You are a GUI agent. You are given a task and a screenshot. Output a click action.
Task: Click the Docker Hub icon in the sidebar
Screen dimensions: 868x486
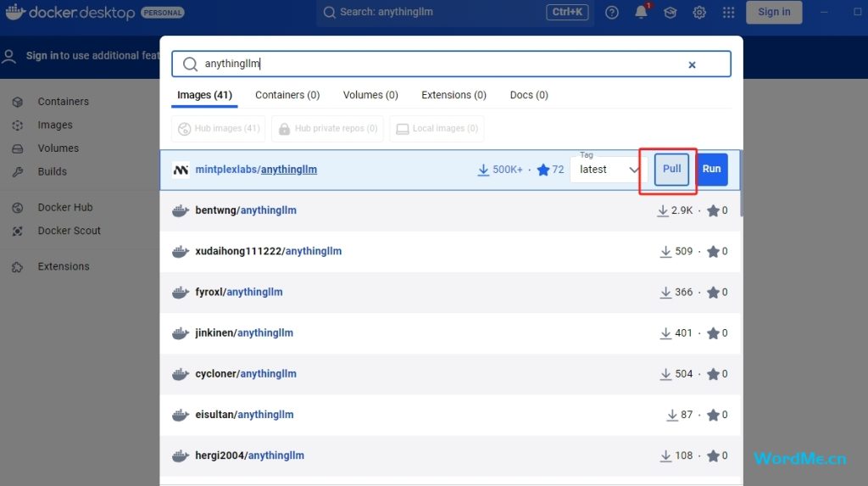[x=18, y=208]
